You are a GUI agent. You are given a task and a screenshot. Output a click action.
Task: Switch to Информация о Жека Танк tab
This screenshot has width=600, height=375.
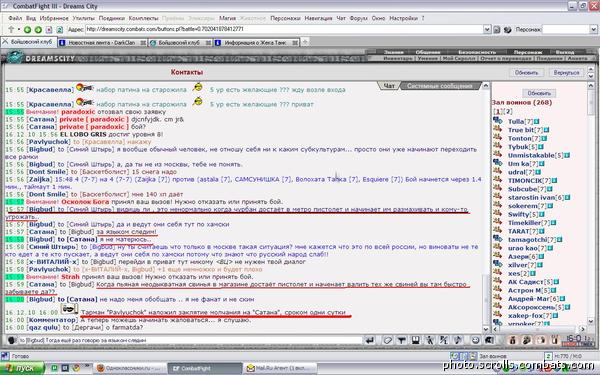coord(256,42)
